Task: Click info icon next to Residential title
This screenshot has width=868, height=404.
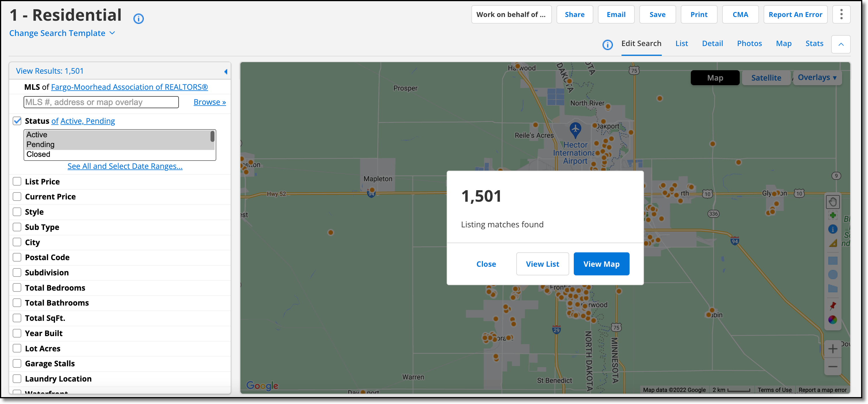Action: tap(139, 18)
